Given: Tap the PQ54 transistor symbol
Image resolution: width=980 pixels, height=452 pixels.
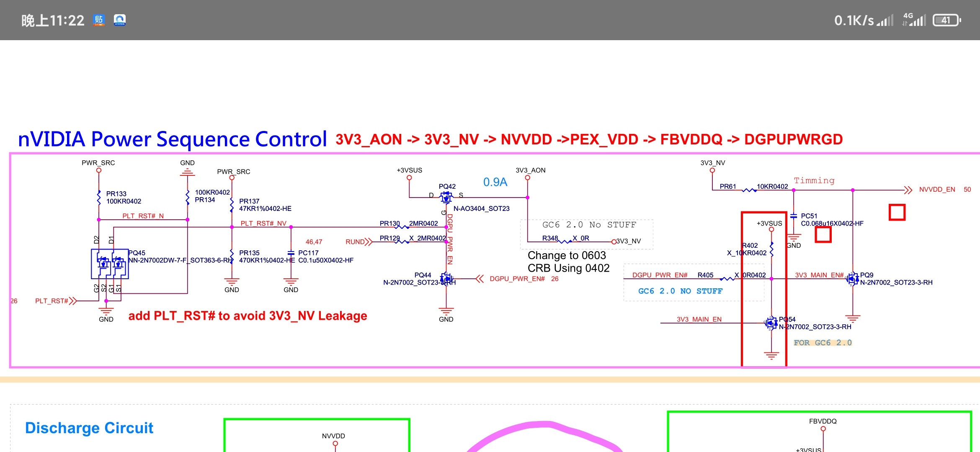Looking at the screenshot, I should [x=771, y=323].
